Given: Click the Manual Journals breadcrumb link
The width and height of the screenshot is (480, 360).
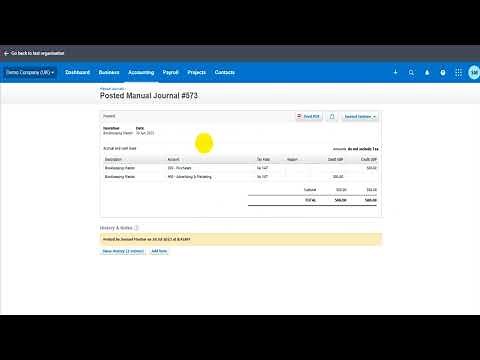Looking at the screenshot, I should (112, 89).
